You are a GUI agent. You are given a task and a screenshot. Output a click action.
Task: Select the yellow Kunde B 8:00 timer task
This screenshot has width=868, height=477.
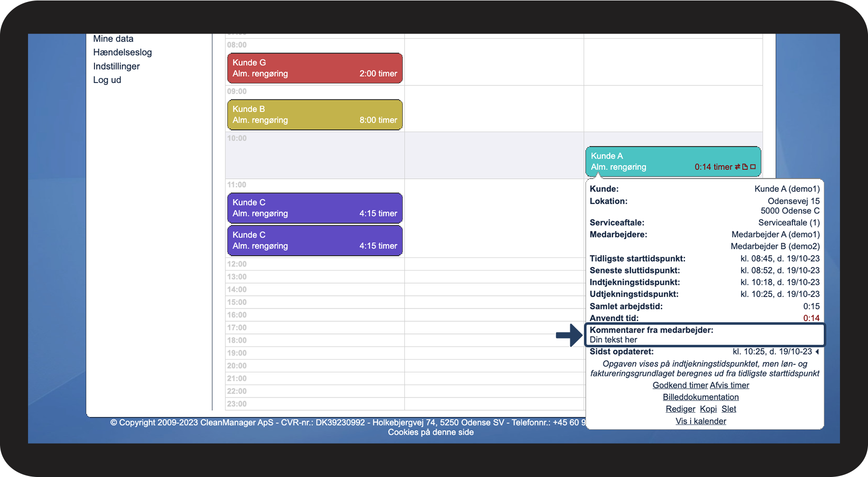[315, 115]
